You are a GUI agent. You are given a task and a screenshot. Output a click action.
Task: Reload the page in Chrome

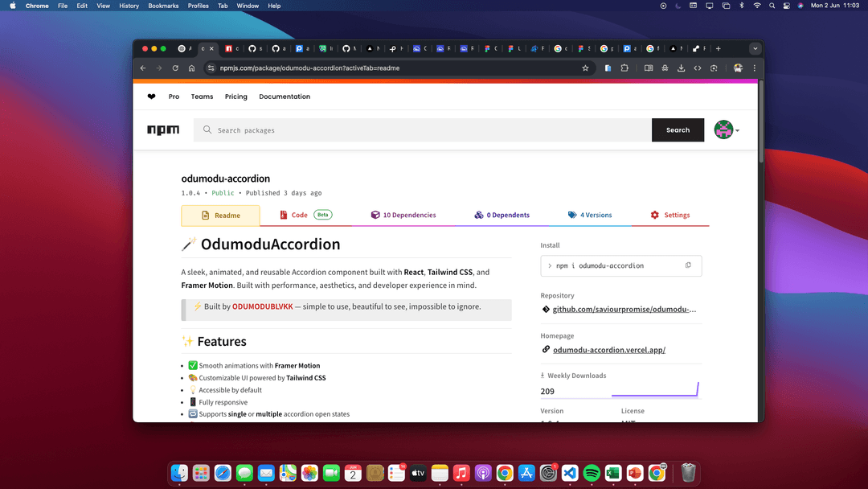(175, 68)
